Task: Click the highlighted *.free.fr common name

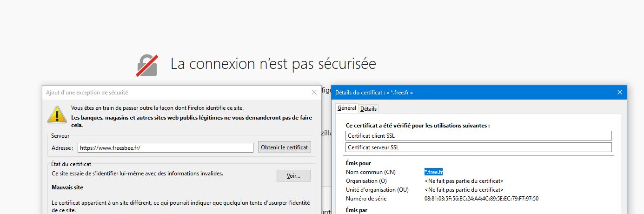Action: (433, 172)
